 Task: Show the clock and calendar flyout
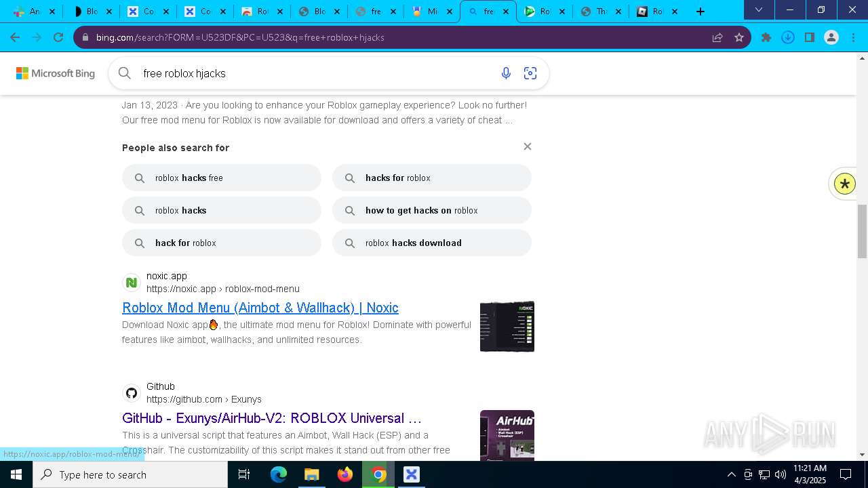(x=810, y=474)
